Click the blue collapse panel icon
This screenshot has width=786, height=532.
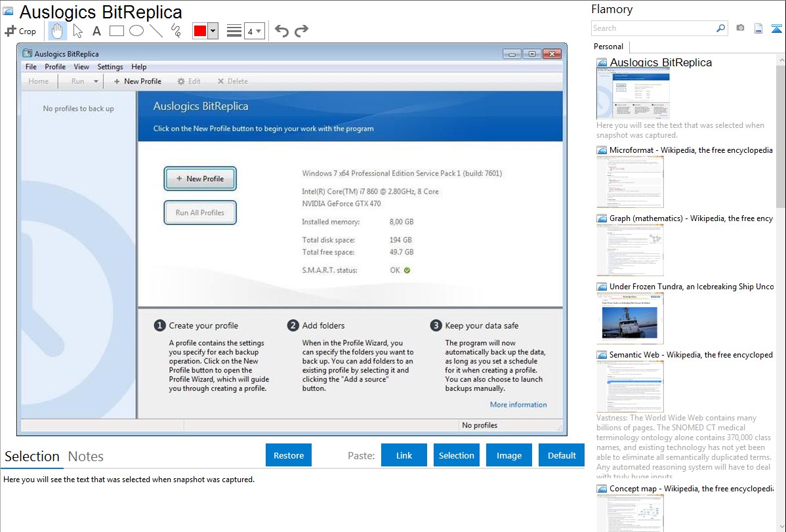(776, 28)
